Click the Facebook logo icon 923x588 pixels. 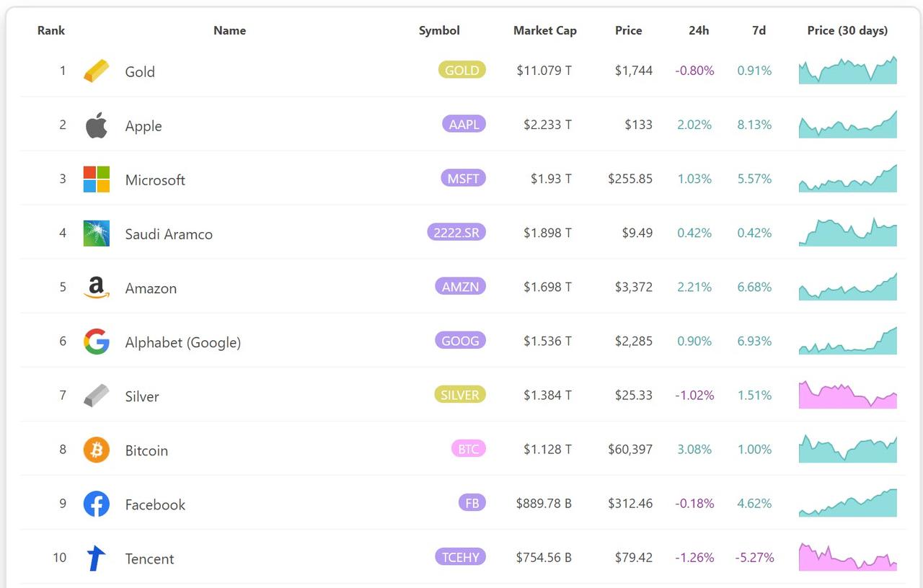(x=96, y=504)
